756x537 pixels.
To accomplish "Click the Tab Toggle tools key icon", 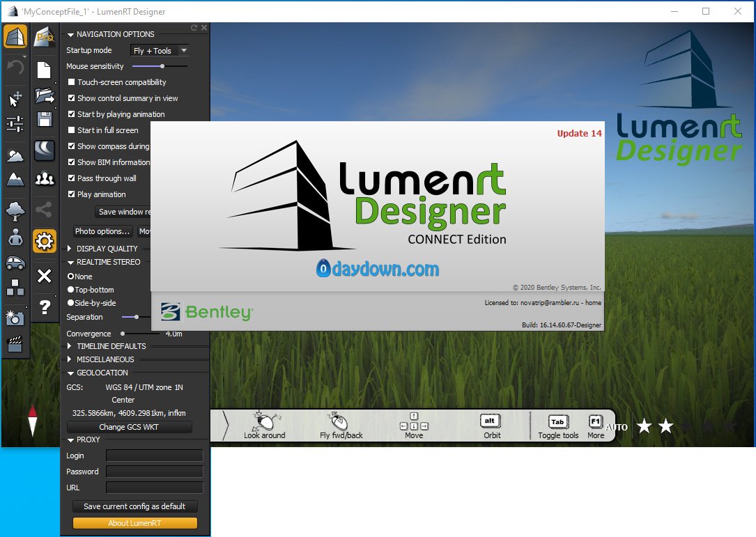I will pyautogui.click(x=558, y=422).
